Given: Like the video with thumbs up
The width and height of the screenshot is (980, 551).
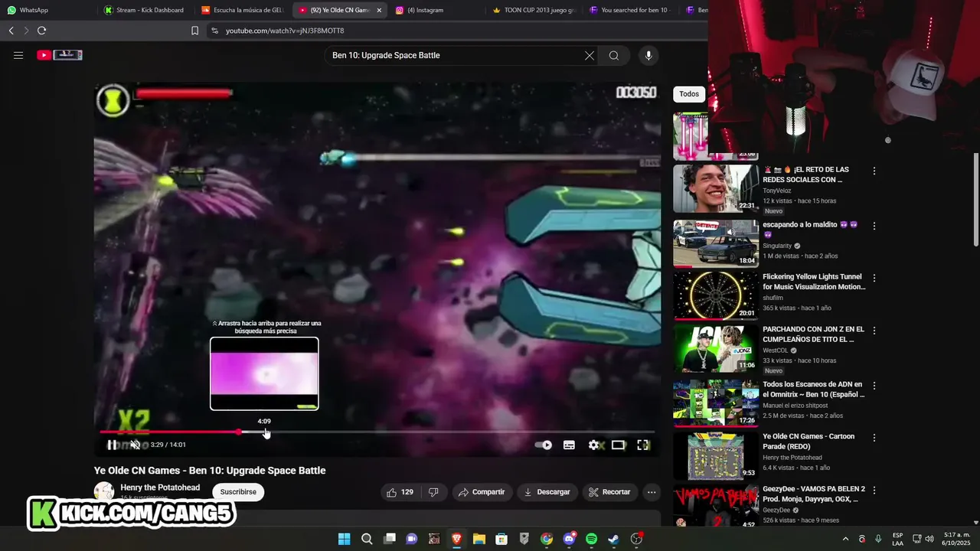Looking at the screenshot, I should tap(400, 492).
